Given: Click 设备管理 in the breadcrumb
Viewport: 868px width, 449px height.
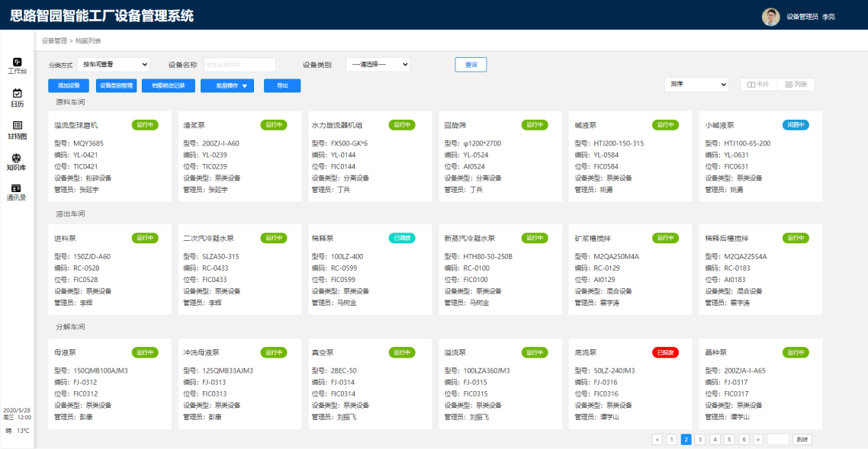Looking at the screenshot, I should pos(53,40).
